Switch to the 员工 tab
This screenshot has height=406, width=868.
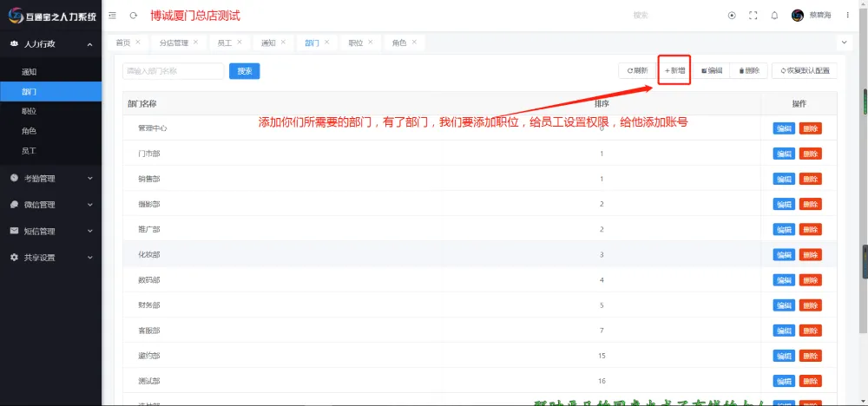pos(224,43)
